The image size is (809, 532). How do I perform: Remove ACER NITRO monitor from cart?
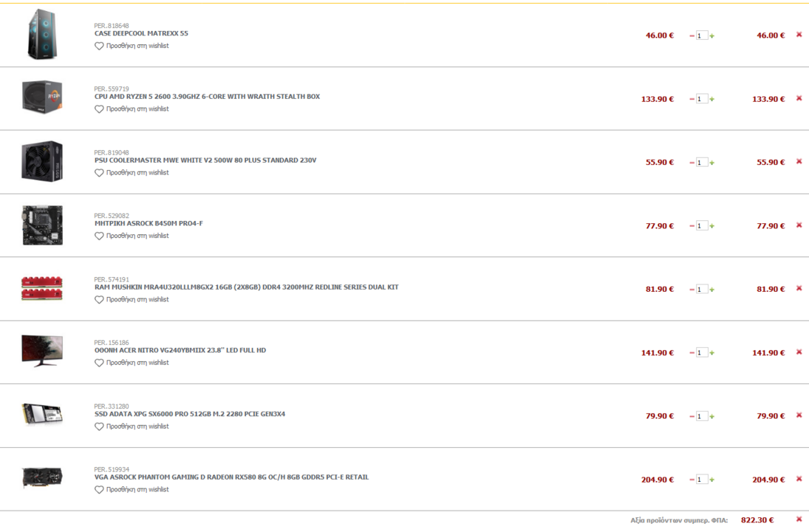click(x=799, y=352)
